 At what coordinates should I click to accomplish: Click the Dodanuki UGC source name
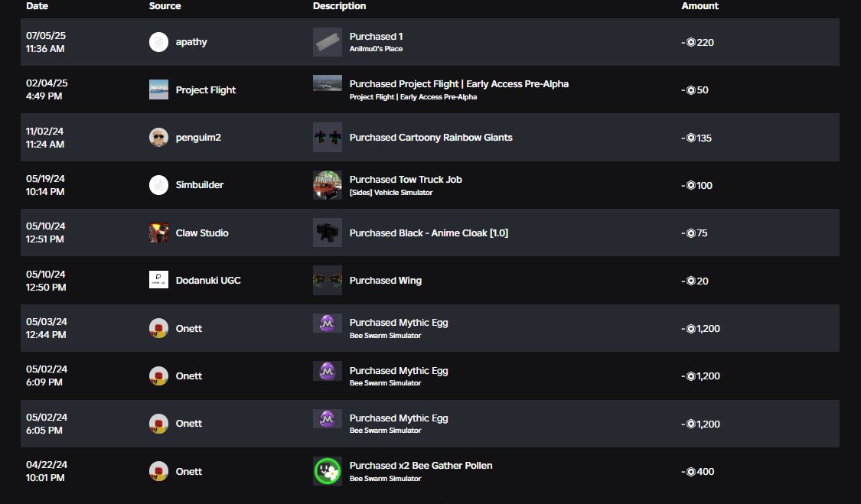click(x=208, y=281)
